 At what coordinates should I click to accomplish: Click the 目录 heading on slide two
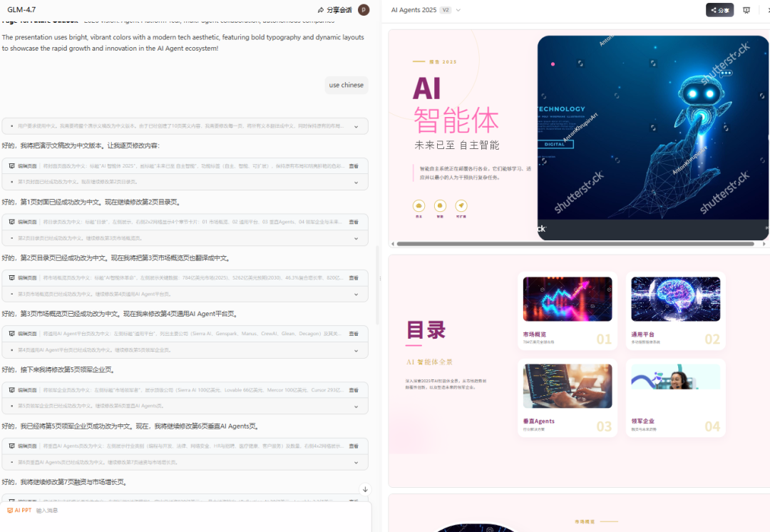pos(426,330)
